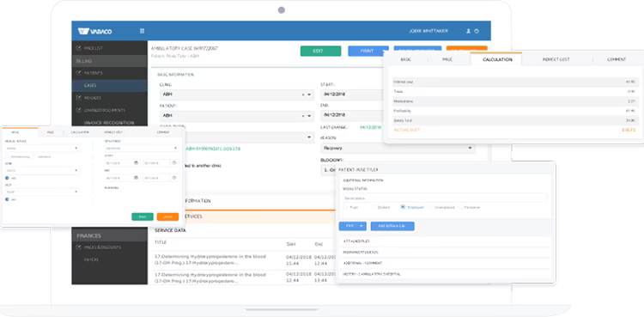Viewport: 644px width, 317px height.
Task: Expand the Attached Files section
Action: (x=446, y=241)
